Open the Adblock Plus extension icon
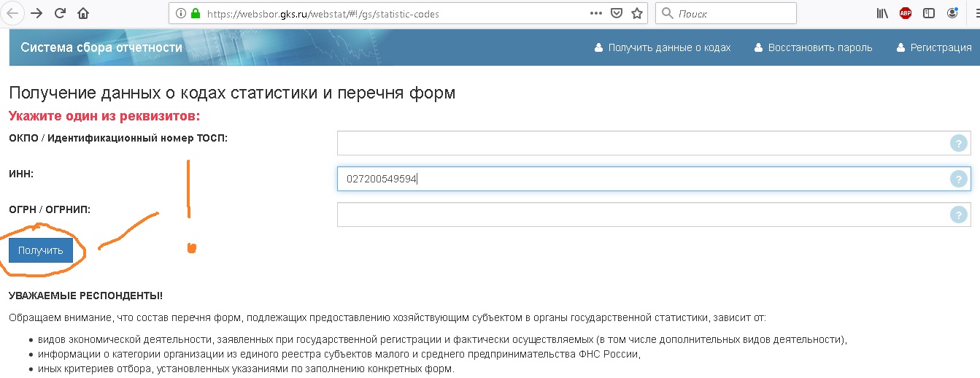The height and width of the screenshot is (378, 980). (x=906, y=13)
